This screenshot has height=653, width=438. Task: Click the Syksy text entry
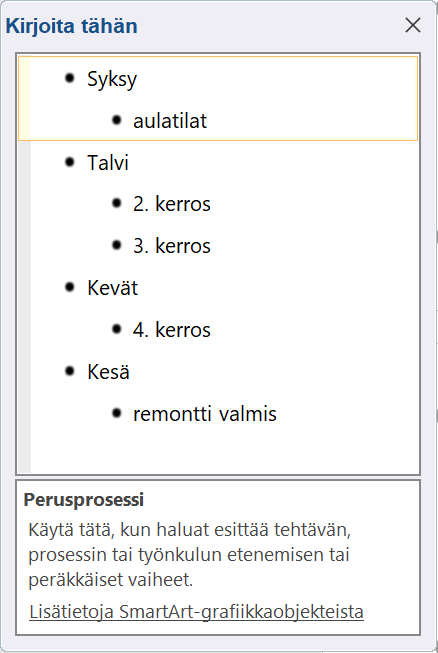(x=112, y=79)
